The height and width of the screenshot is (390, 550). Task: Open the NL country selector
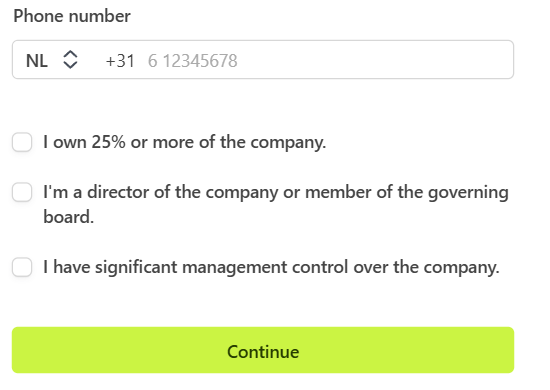(52, 60)
